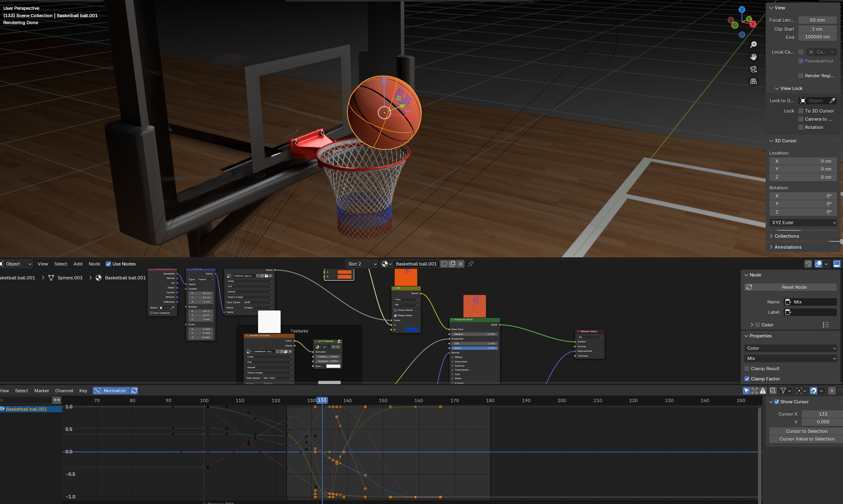Click the Normalize refresh auto icon
This screenshot has width=843, height=504.
pos(134,391)
